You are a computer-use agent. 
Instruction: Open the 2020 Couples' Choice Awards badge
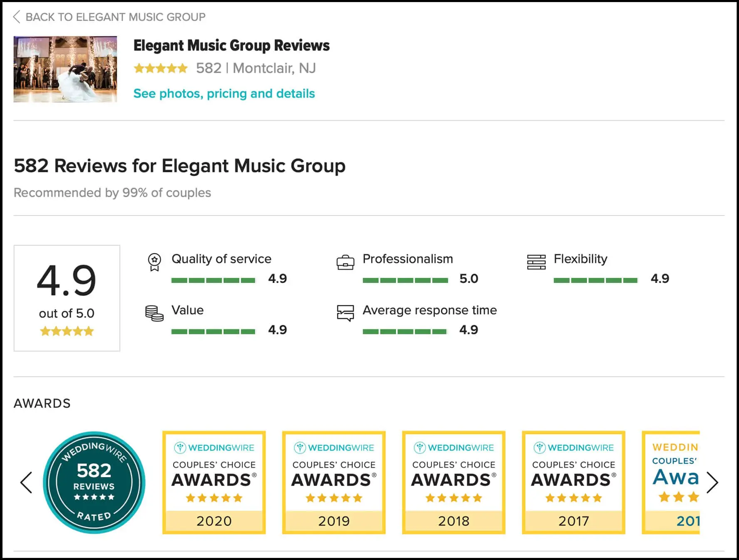coord(214,483)
